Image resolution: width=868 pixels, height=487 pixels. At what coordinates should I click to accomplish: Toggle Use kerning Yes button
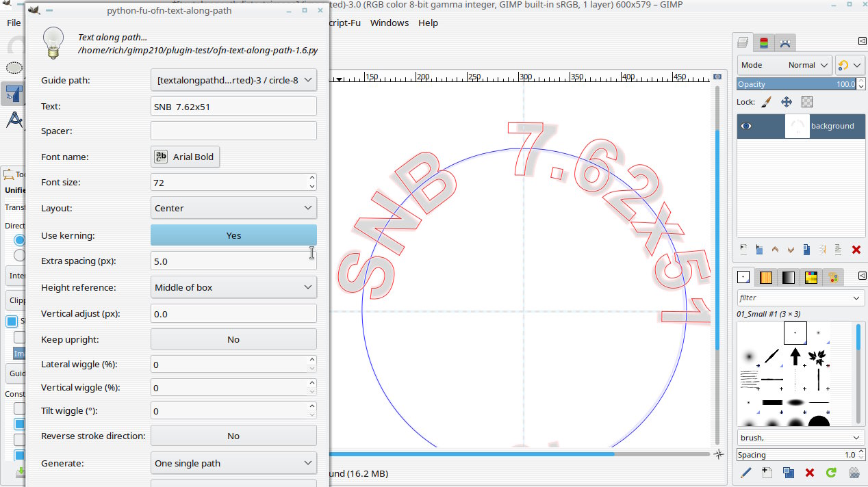point(233,235)
